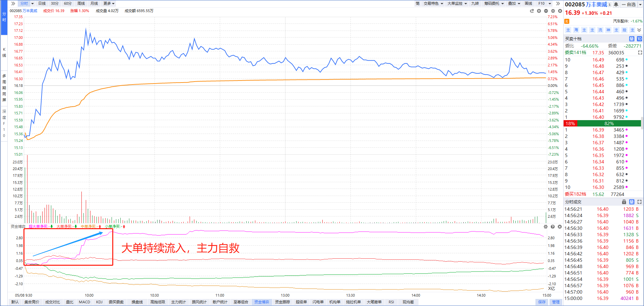The height and width of the screenshot is (306, 644).
Task: Select the RSI indicator tab
Action: pyautogui.click(x=391, y=302)
